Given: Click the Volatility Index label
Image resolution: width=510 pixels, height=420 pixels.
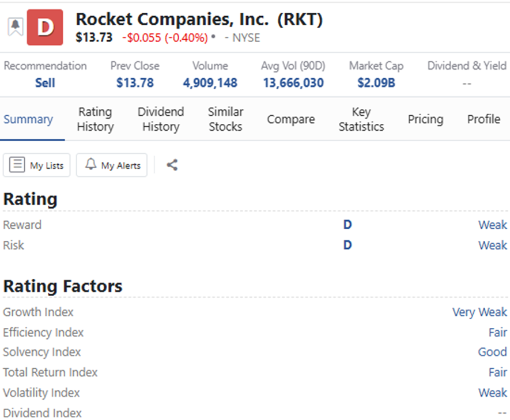Looking at the screenshot, I should [41, 392].
